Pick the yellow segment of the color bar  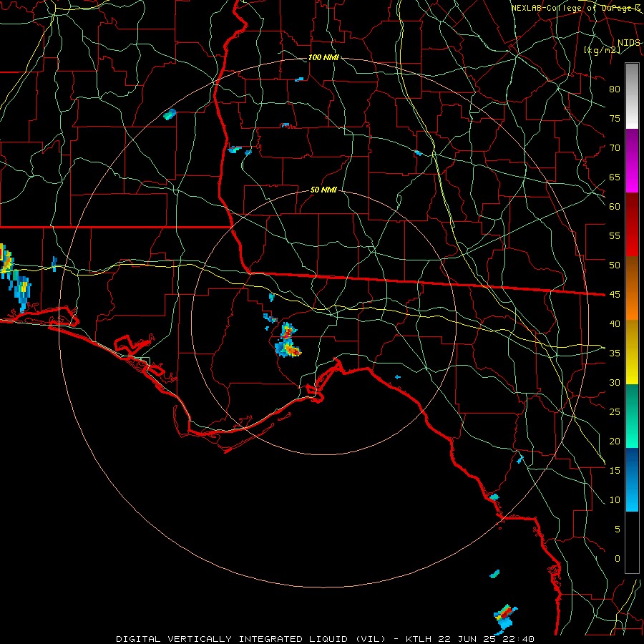(632, 352)
